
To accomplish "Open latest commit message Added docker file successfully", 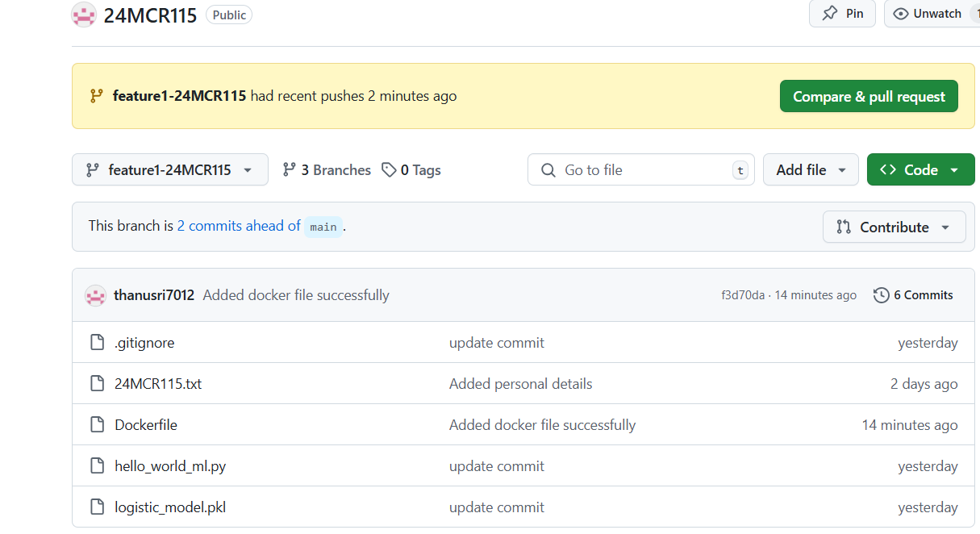I will pos(296,295).
